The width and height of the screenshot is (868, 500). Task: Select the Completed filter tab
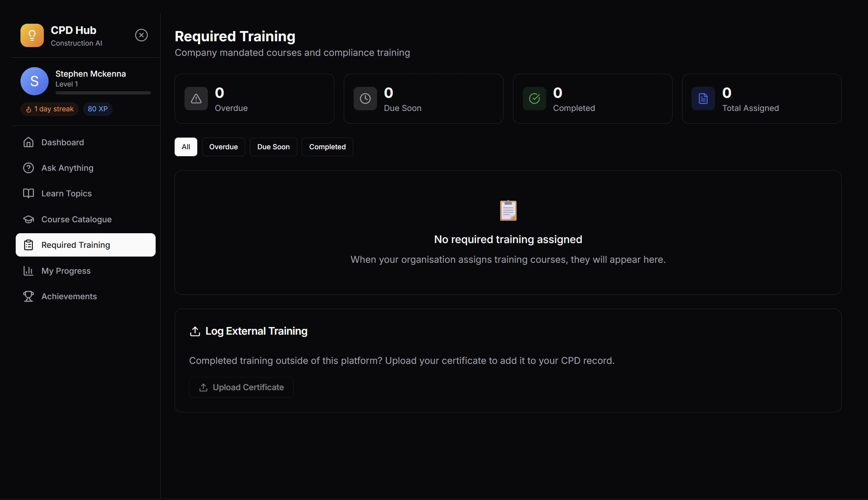click(327, 147)
